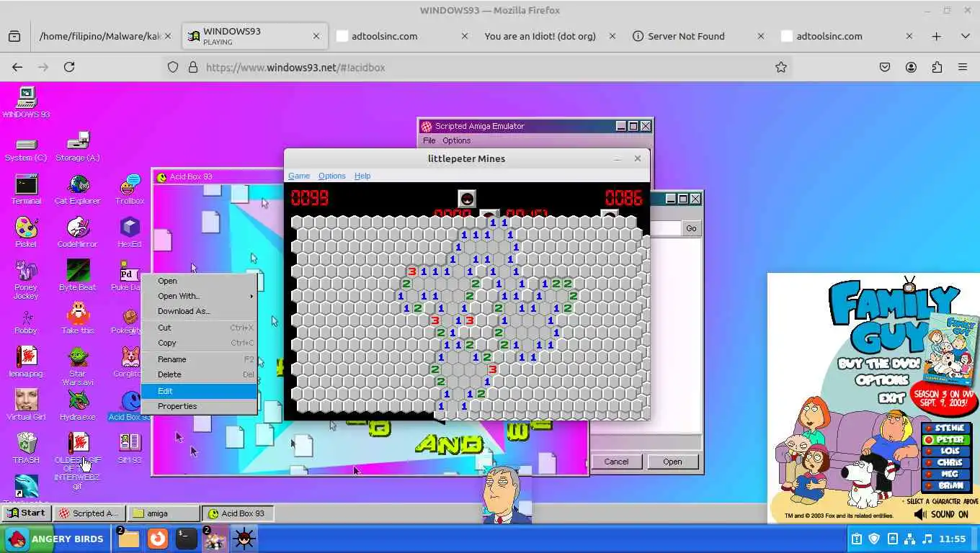Open Firefox extensions puzzle icon
980x553 pixels.
point(937,67)
